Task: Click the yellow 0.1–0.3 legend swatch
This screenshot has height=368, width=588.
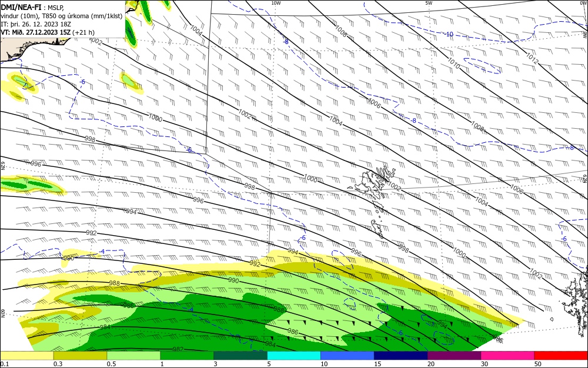Action: click(27, 356)
